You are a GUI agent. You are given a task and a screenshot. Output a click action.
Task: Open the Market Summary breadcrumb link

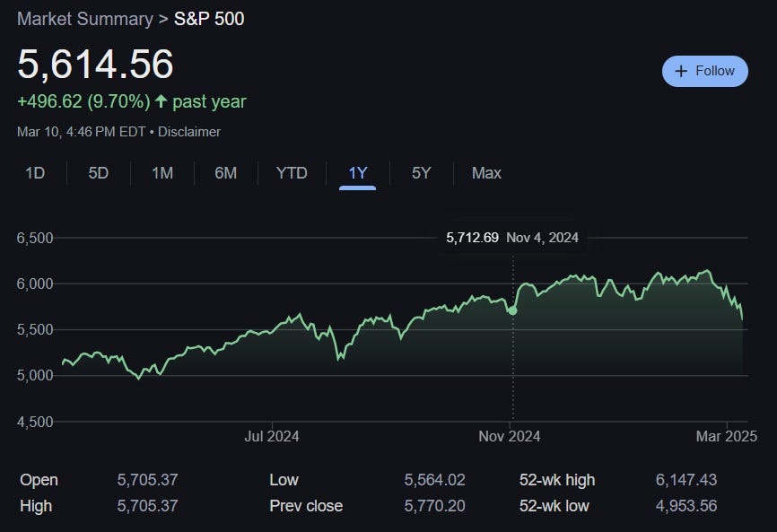pyautogui.click(x=84, y=19)
